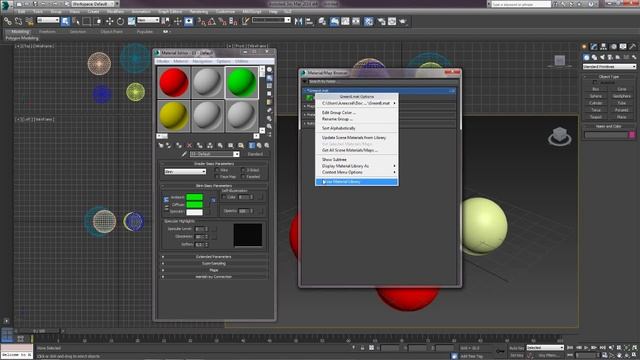Image resolution: width=640 pixels, height=360 pixels.
Task: Open the shader type dropdown in Material Editor
Action: (x=185, y=172)
